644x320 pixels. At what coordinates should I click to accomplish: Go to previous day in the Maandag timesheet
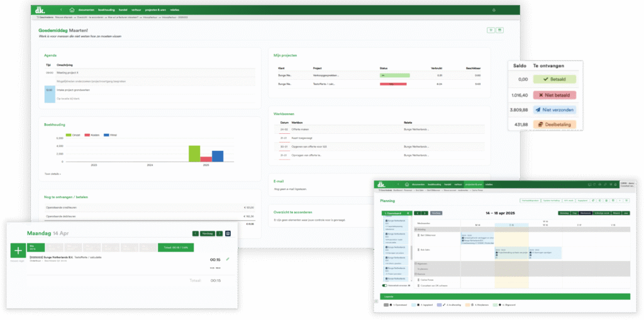196,233
